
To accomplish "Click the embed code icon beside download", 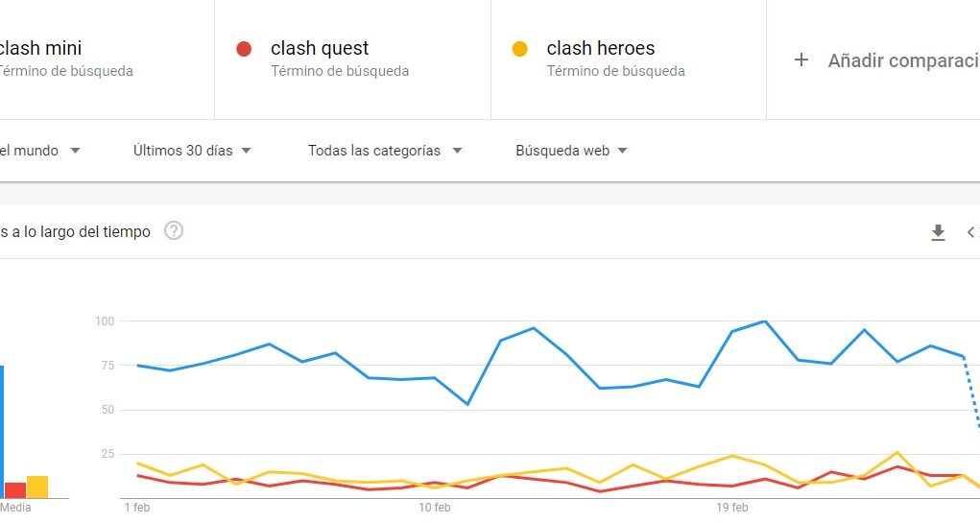I will [973, 232].
